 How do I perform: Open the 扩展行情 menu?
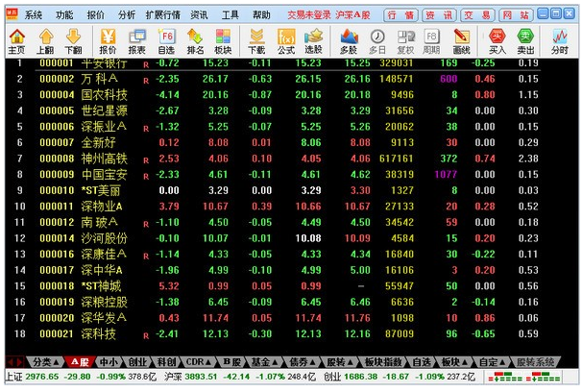click(163, 14)
